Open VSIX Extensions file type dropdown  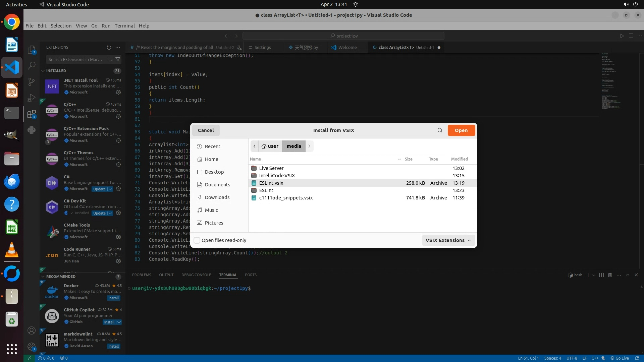[448, 240]
